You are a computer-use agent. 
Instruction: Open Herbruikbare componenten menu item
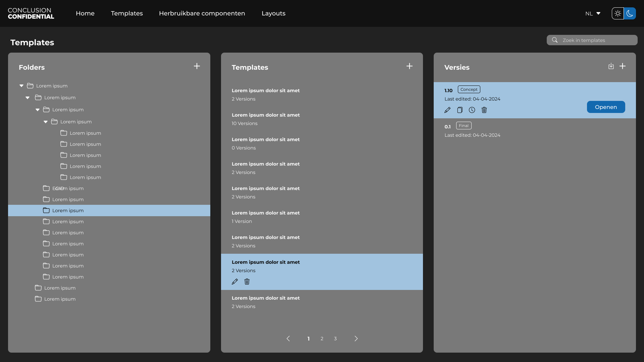[x=202, y=13]
